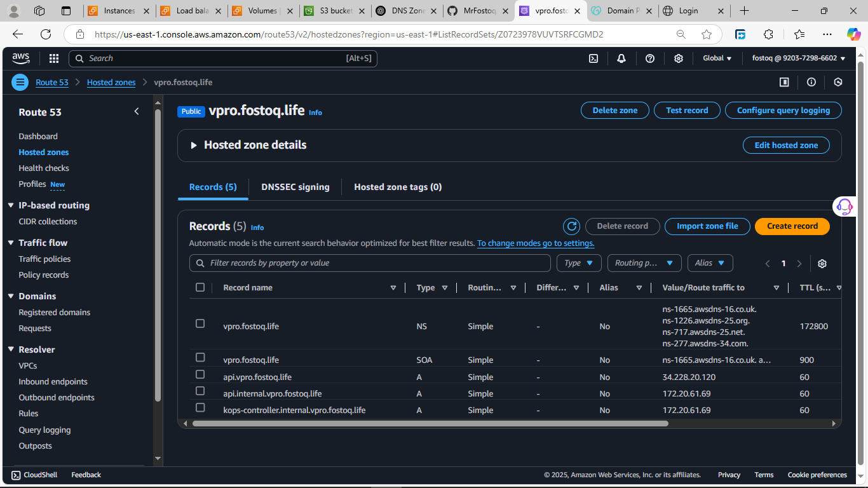The height and width of the screenshot is (488, 868).
Task: Click Delete zone button
Action: pyautogui.click(x=615, y=111)
